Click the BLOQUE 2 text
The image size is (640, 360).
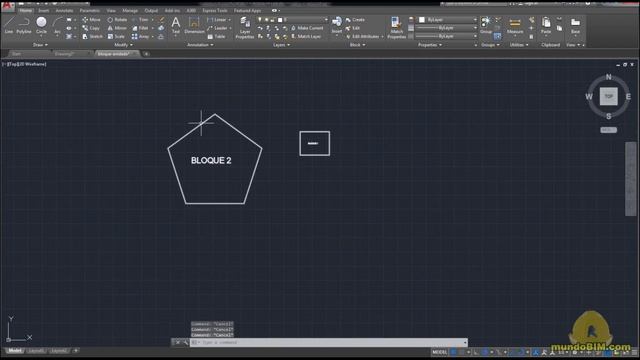[211, 160]
